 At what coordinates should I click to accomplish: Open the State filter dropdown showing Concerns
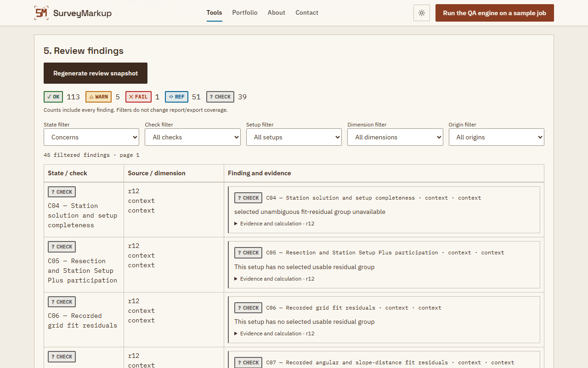click(x=91, y=137)
